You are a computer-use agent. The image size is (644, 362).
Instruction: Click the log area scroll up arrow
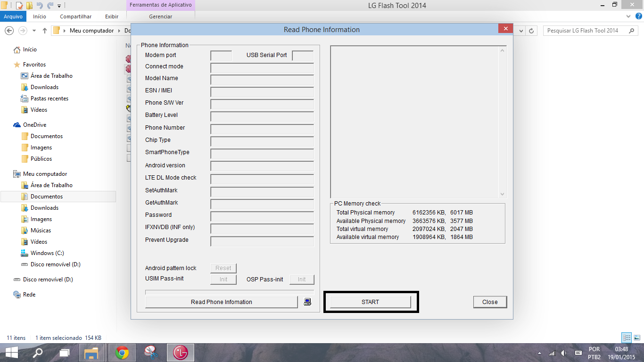pos(502,50)
